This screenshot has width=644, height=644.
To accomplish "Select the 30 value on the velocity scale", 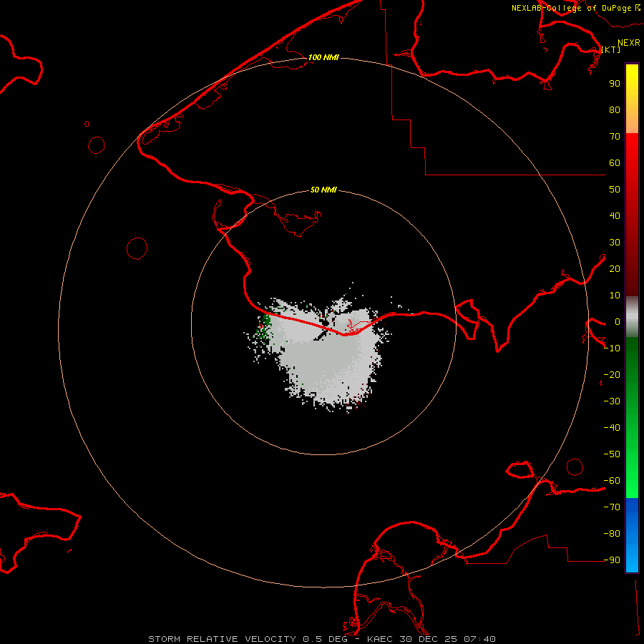I will click(615, 243).
